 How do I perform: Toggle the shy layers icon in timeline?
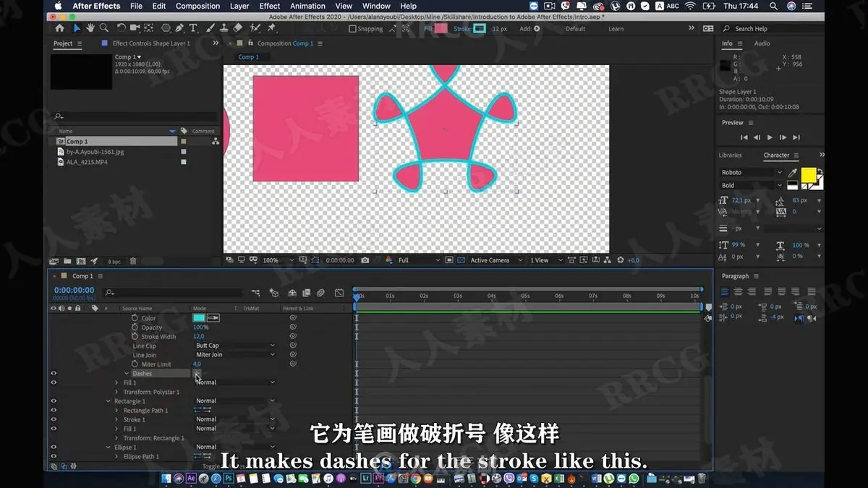(292, 293)
